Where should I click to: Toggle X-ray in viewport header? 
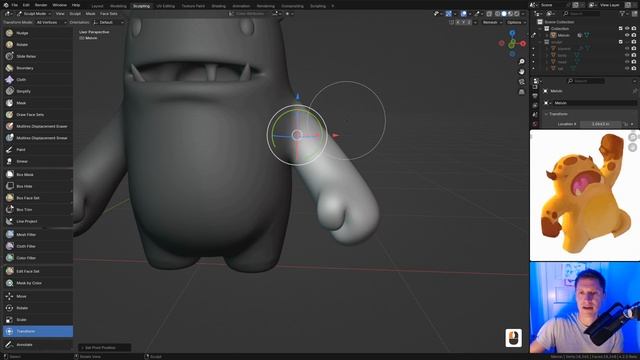click(490, 13)
